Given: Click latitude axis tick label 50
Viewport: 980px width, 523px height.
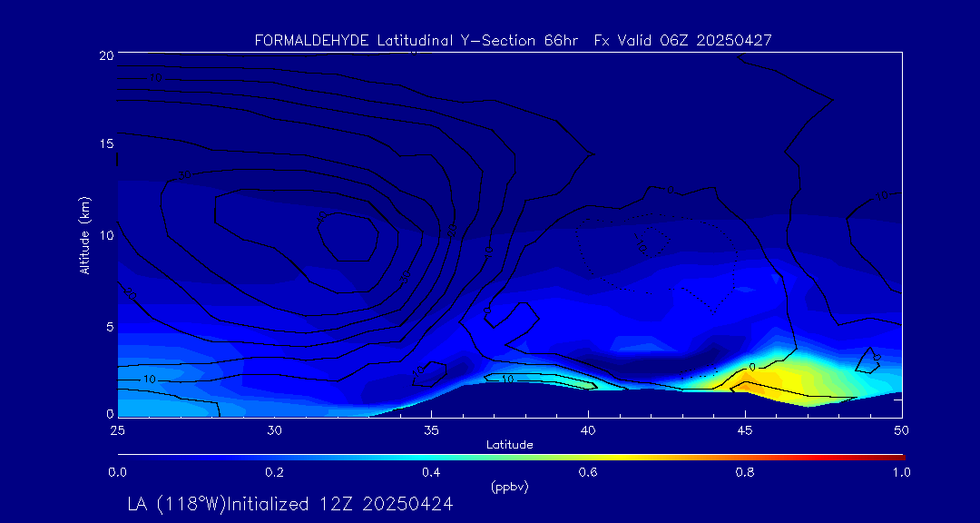Looking at the screenshot, I should tap(902, 430).
